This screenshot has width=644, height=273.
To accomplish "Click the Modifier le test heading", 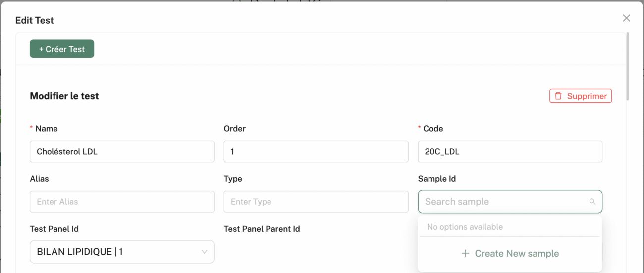I will click(64, 96).
